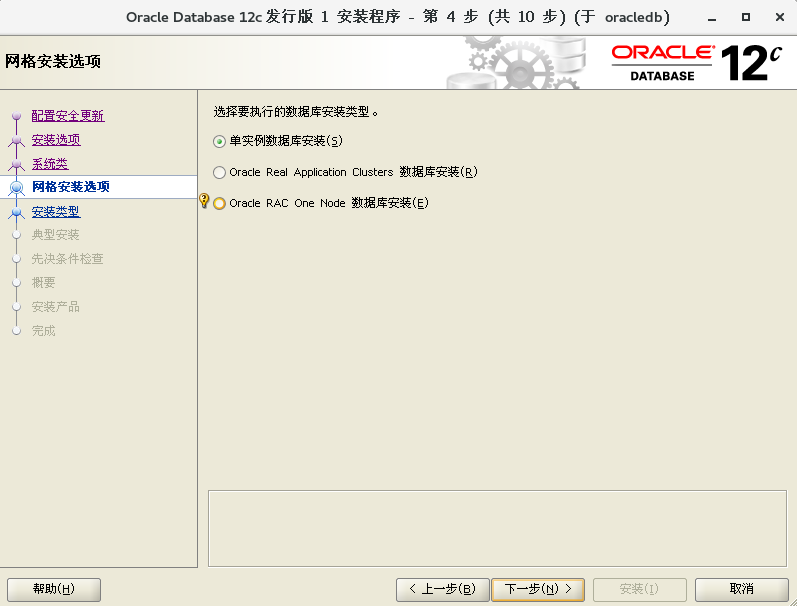Click 先决条件检查 greyed step text
This screenshot has height=606, width=797.
68,259
